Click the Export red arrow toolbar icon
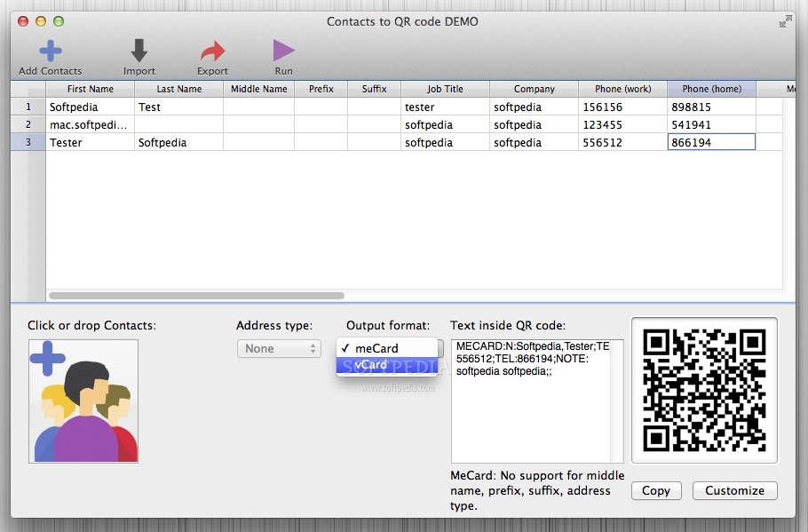 click(212, 51)
